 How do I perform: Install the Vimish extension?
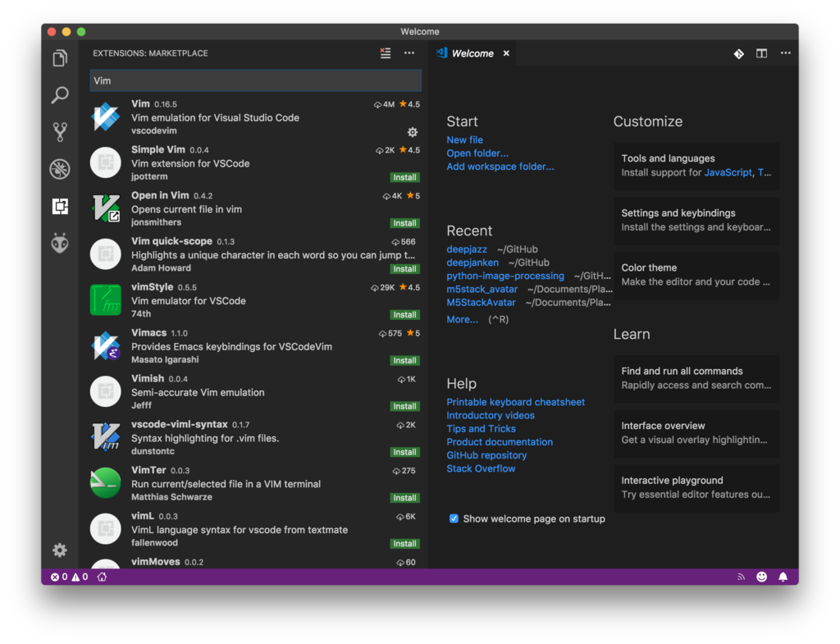[x=404, y=406]
